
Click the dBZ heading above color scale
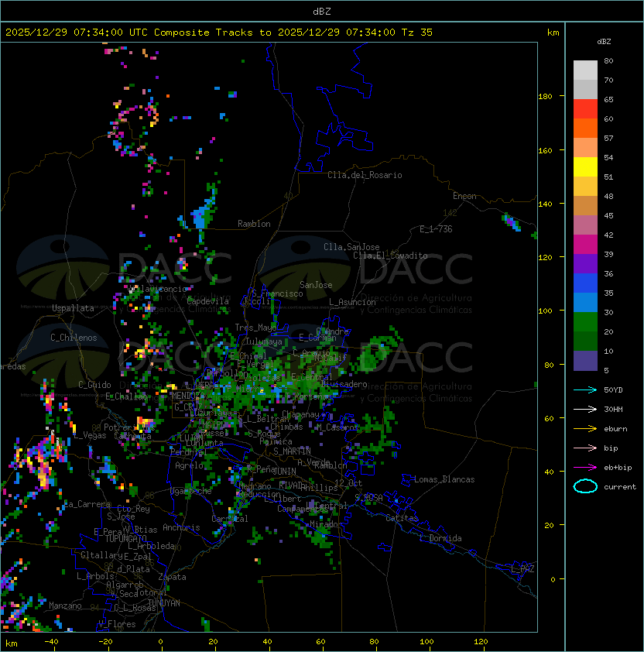pyautogui.click(x=604, y=42)
